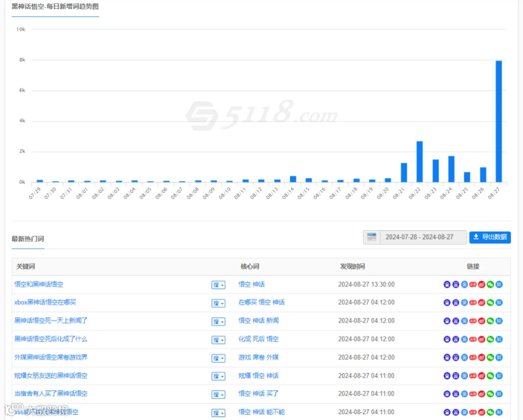
Task: Expand 搜 dropdown for 黑神话悟空死后化成了什么
Action: pos(218,340)
